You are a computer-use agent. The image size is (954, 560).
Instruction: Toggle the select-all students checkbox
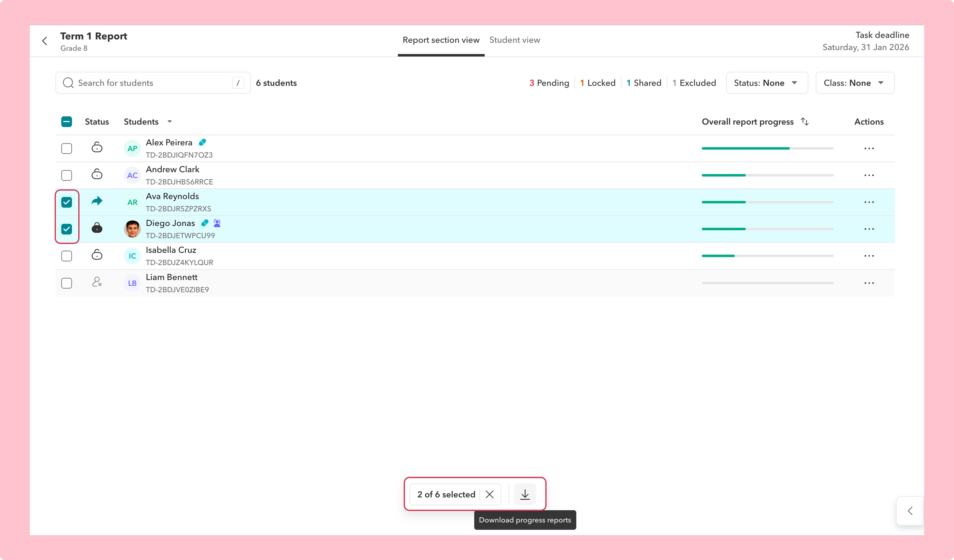click(67, 122)
